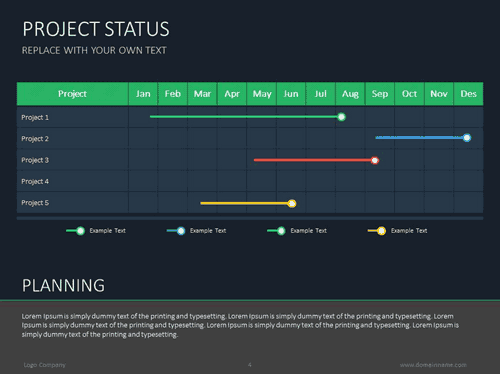Select the yellow legend marker icon
The height and width of the screenshot is (374, 500).
[x=377, y=231]
